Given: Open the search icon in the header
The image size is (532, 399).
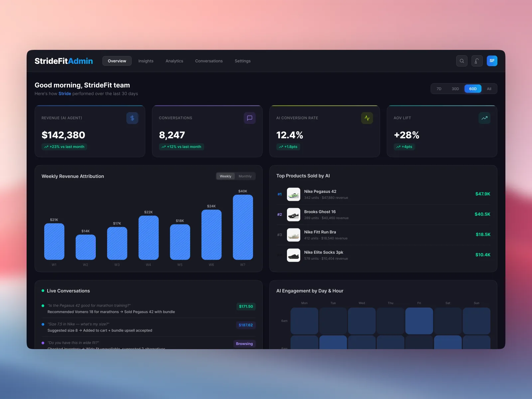Looking at the screenshot, I should (x=462, y=61).
